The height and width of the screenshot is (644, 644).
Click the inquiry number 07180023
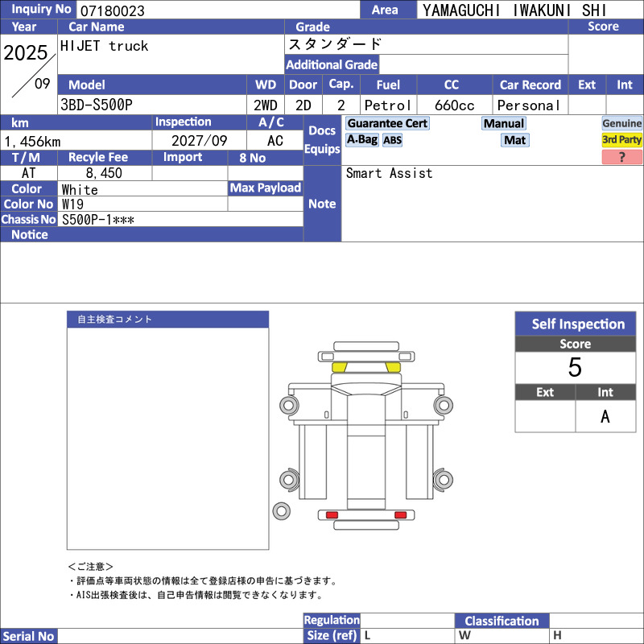click(112, 10)
